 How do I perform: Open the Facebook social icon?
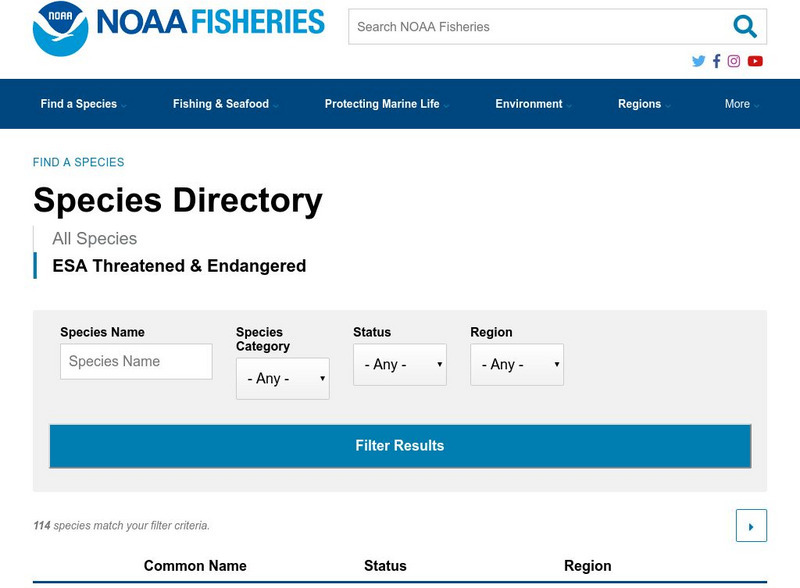716,61
